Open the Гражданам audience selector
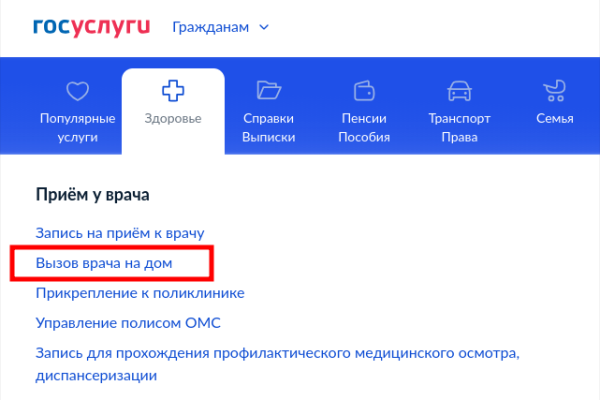 (213, 27)
